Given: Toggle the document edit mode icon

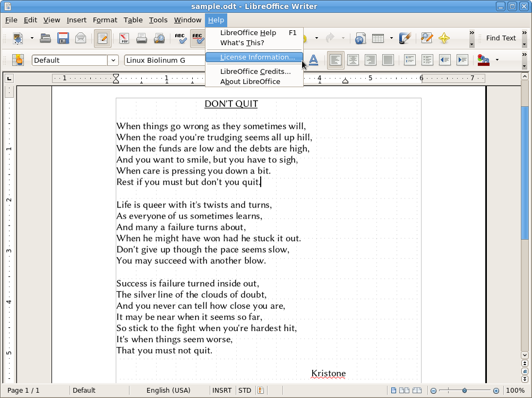Looking at the screenshot, I should (x=102, y=38).
